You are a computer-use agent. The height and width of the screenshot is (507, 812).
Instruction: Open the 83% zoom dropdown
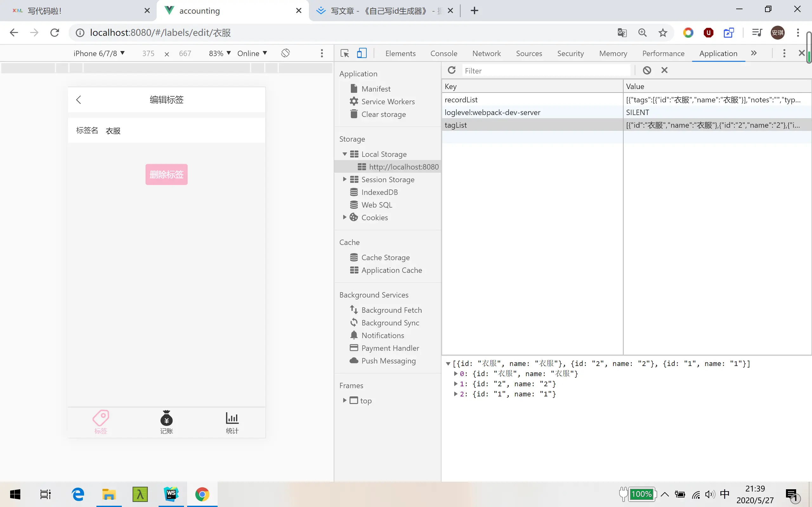[219, 53]
